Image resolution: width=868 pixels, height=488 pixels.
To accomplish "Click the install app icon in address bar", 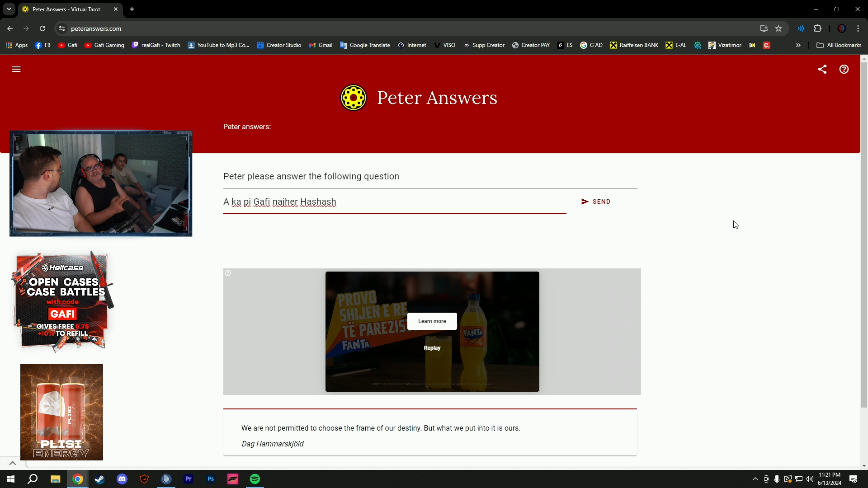I will tap(764, 28).
